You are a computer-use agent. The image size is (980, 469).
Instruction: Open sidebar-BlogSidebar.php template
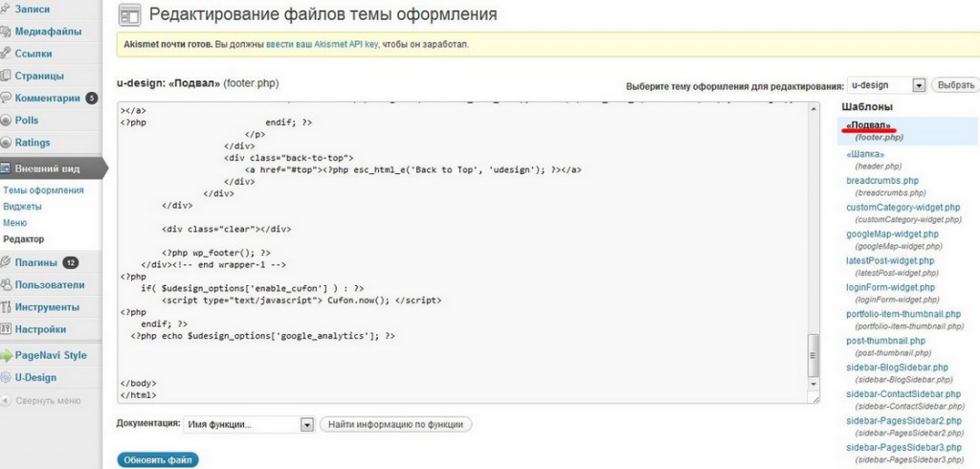pyautogui.click(x=898, y=368)
